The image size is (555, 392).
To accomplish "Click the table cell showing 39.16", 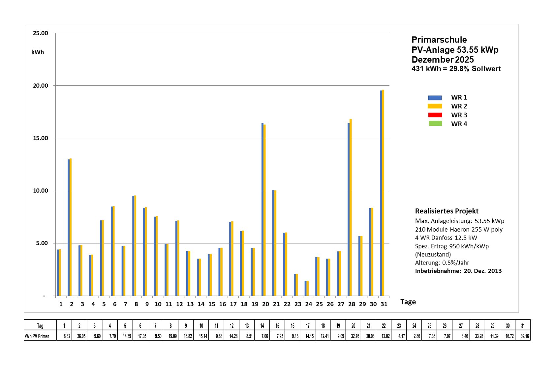I will pyautogui.click(x=523, y=336).
